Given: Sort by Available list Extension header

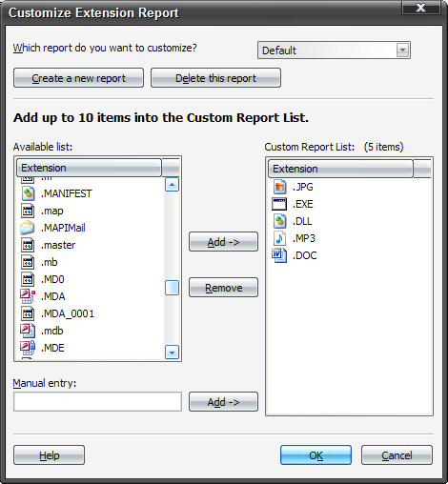Looking at the screenshot, I should (x=89, y=168).
